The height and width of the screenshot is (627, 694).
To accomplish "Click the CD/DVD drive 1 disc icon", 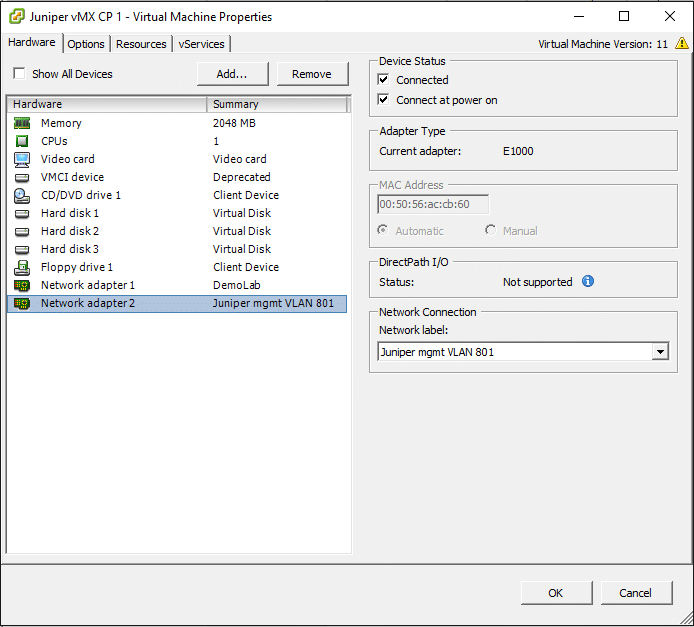I will point(22,196).
